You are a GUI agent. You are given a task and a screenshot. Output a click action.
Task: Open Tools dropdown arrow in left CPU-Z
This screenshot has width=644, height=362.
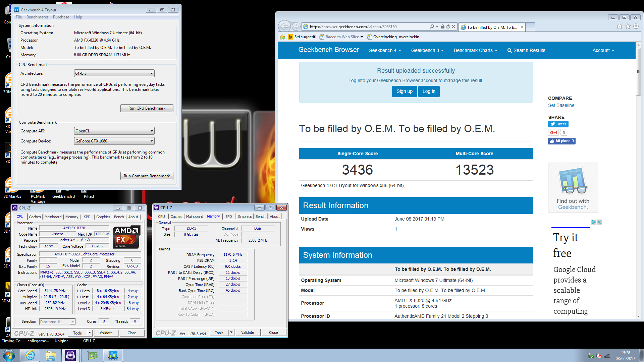coord(90,333)
